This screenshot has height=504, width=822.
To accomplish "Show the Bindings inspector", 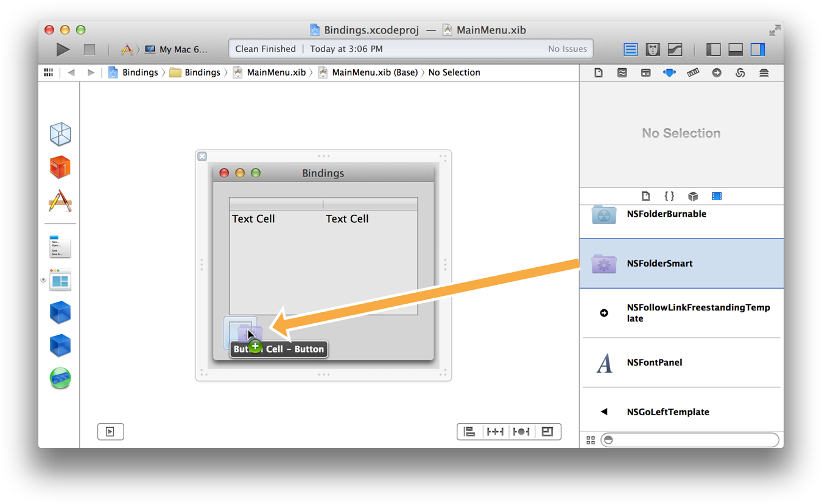I will point(740,72).
